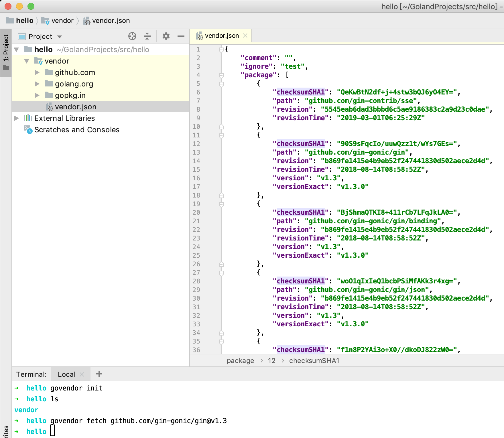Click the External Libraries icon
Viewport: 504px width, 438px height.
[x=28, y=118]
